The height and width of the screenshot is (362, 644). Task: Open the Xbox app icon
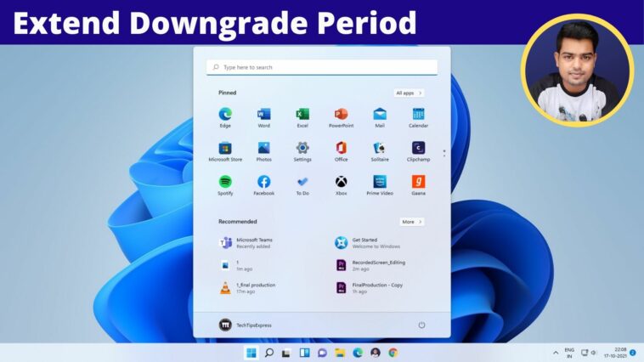click(x=341, y=182)
